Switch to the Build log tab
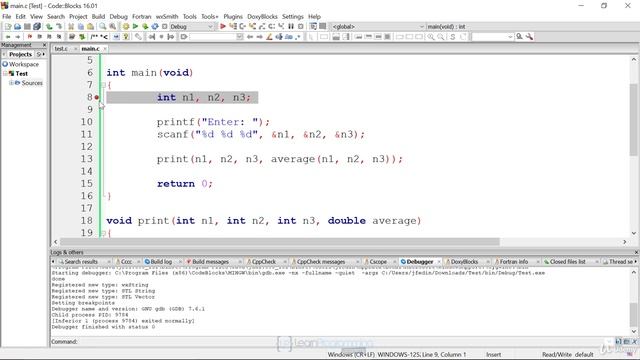The image size is (640, 360). point(161,262)
